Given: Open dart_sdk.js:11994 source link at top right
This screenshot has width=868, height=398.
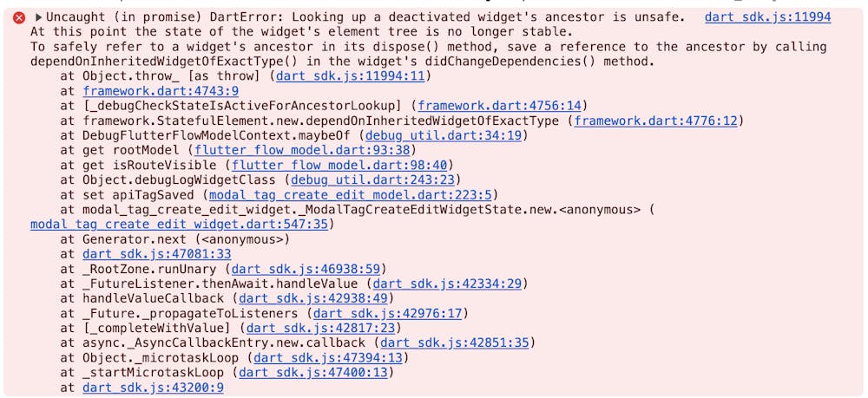Looking at the screenshot, I should pyautogui.click(x=768, y=17).
